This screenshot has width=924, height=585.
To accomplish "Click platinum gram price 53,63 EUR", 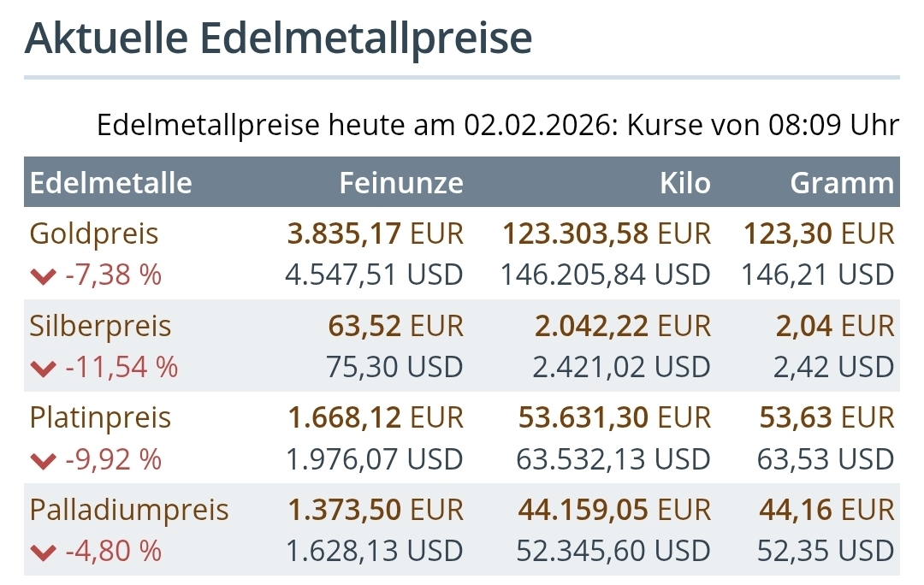I will (x=826, y=418).
